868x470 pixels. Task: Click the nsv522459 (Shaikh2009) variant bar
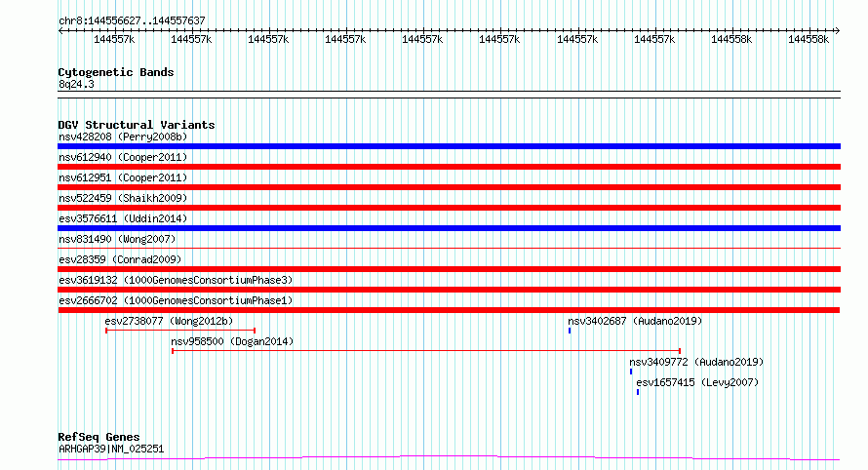[449, 208]
